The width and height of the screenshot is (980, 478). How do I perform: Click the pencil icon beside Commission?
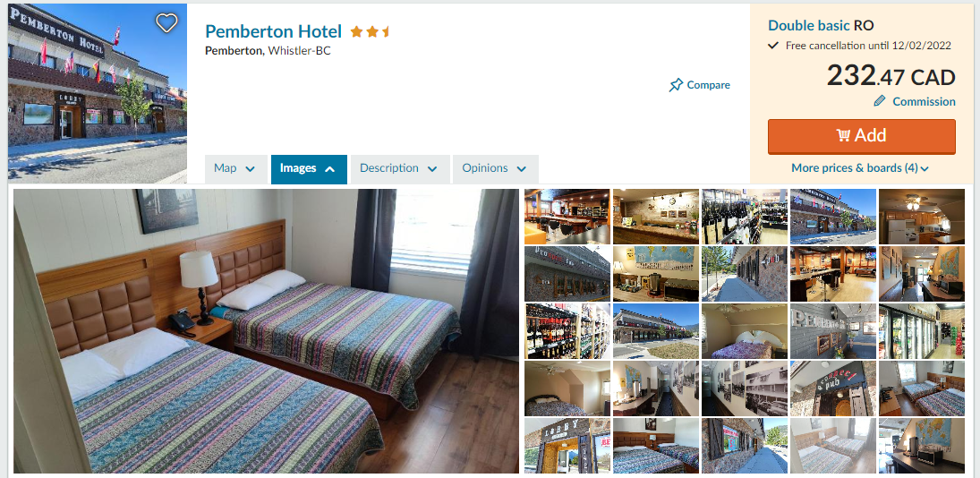pos(880,100)
